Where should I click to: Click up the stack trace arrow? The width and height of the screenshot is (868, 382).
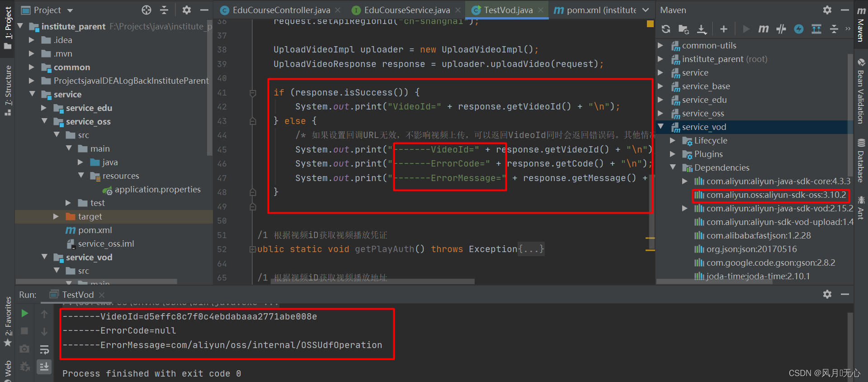point(44,313)
